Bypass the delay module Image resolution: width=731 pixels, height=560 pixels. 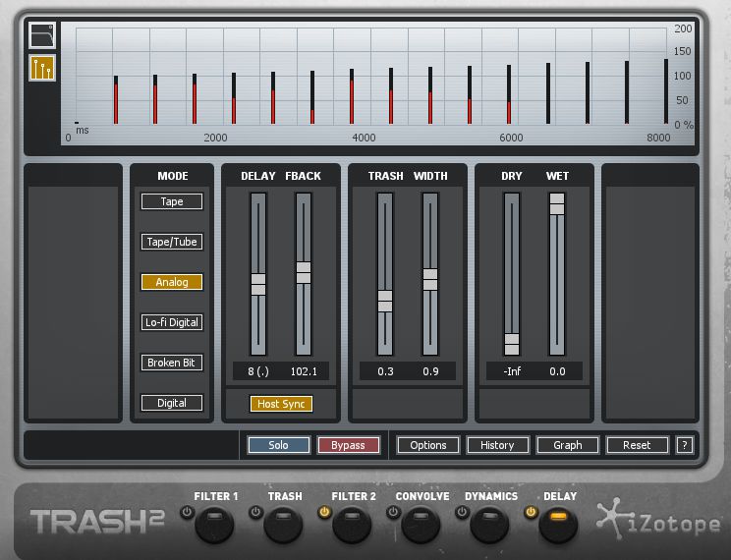(348, 445)
